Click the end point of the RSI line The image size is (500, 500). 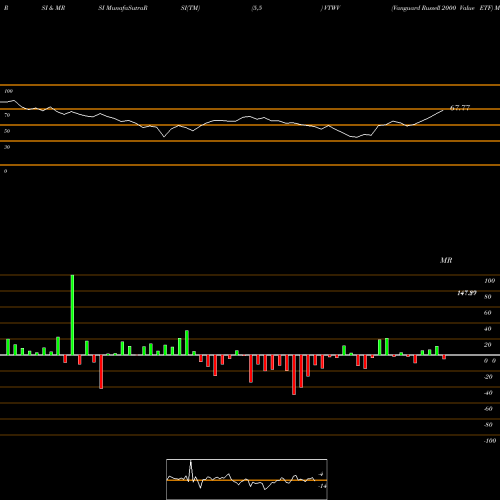pyautogui.click(x=443, y=110)
